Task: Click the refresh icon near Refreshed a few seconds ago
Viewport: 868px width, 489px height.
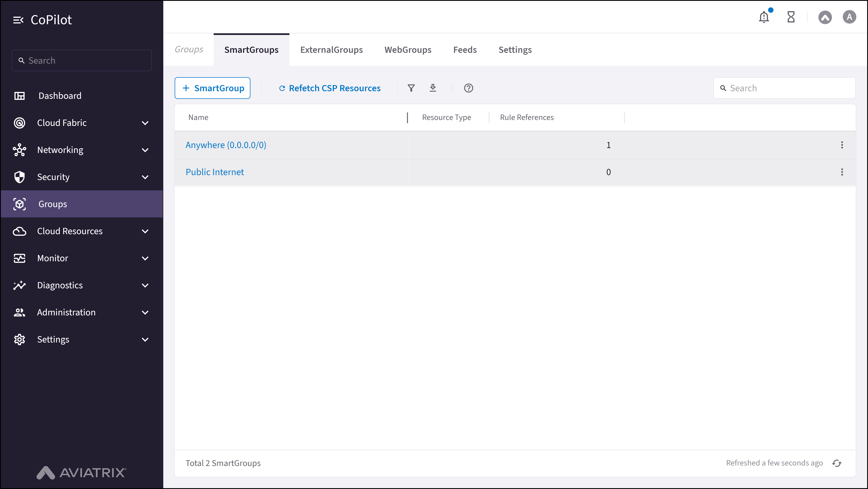Action: (837, 463)
